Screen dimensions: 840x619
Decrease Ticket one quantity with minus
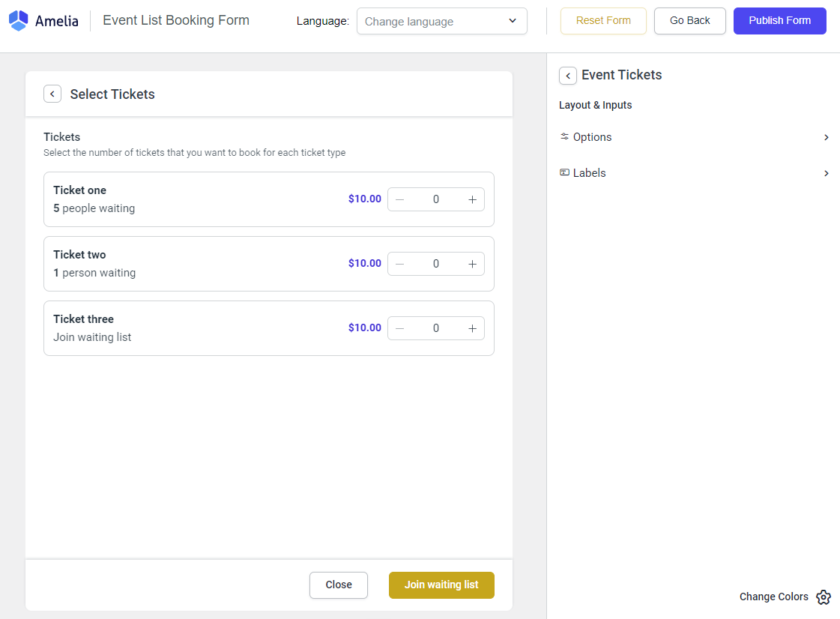(x=399, y=199)
